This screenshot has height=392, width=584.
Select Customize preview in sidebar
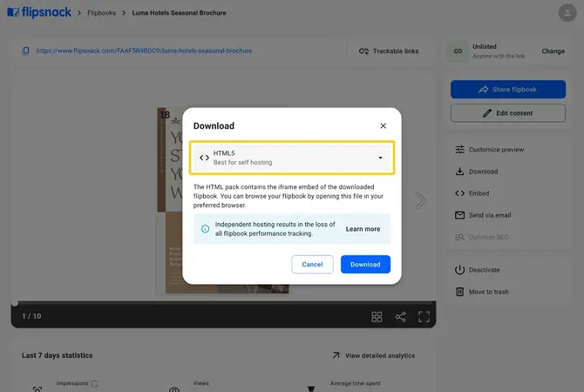(x=489, y=150)
